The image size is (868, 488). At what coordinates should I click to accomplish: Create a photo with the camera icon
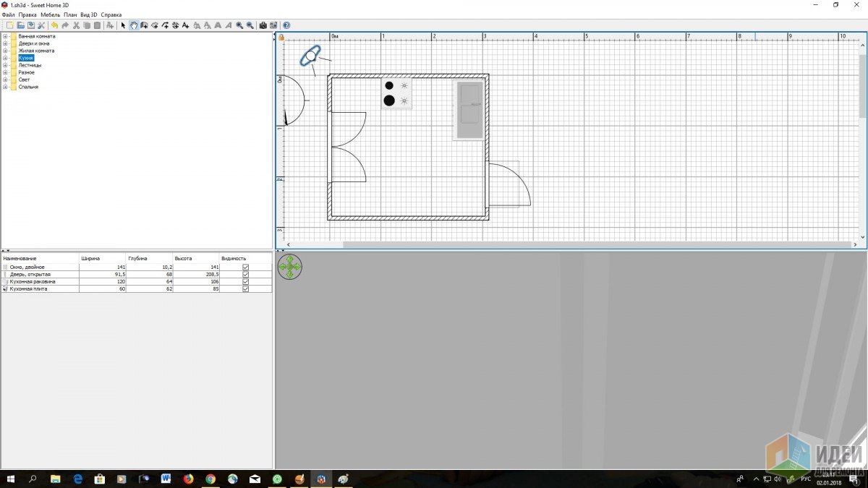(263, 25)
